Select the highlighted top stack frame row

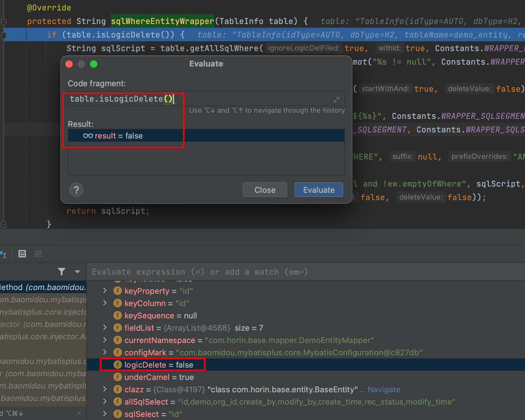[x=43, y=288]
